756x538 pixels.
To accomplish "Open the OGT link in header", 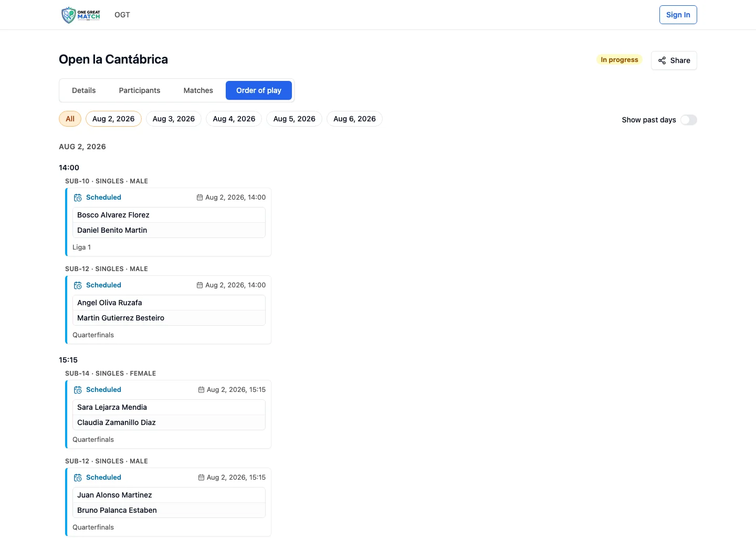I will pyautogui.click(x=122, y=15).
